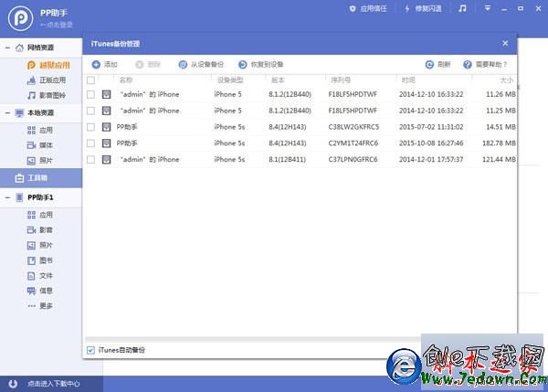Screen dimensions: 548x392
Task: Sort by the 时间 column header
Action: tap(408, 80)
